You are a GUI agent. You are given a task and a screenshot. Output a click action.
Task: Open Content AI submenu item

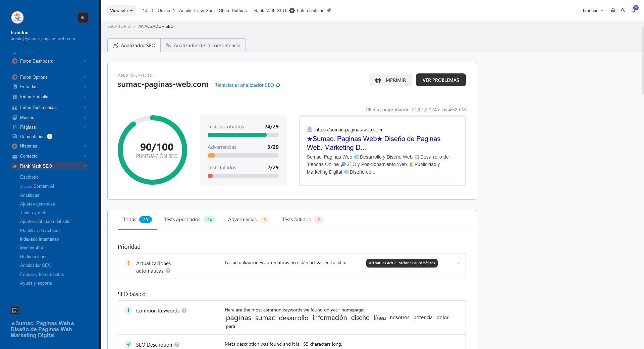[x=37, y=186]
